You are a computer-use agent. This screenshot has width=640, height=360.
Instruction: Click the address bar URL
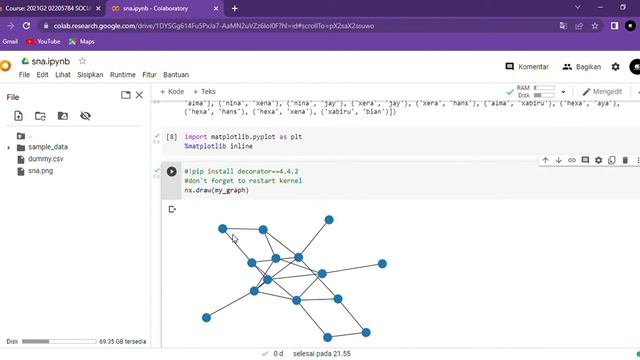click(213, 26)
